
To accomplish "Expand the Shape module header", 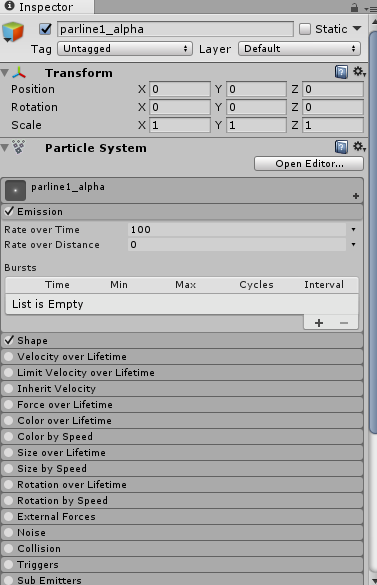I will [x=182, y=340].
